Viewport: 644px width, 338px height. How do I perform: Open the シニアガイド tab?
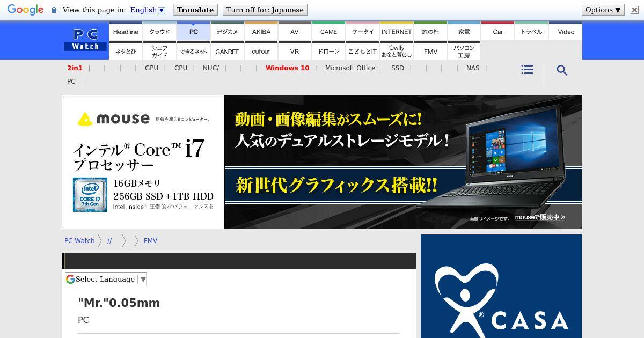159,51
